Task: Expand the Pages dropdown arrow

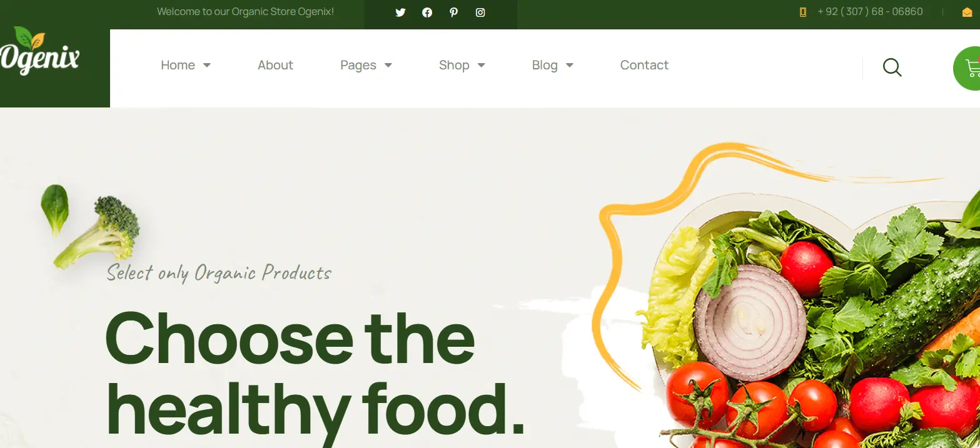Action: (388, 65)
